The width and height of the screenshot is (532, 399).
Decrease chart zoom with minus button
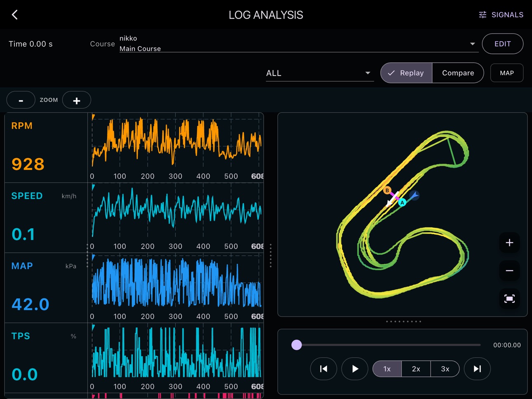point(21,100)
